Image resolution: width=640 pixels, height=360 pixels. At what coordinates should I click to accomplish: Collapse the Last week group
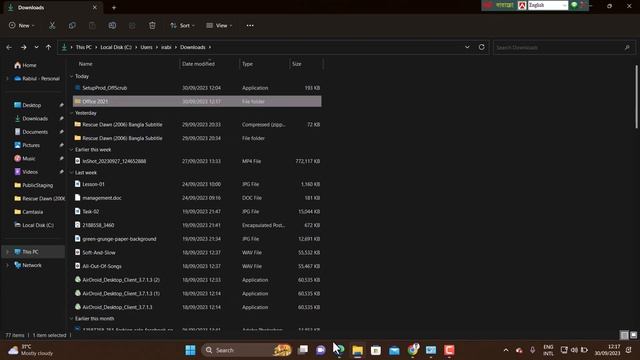pyautogui.click(x=71, y=173)
